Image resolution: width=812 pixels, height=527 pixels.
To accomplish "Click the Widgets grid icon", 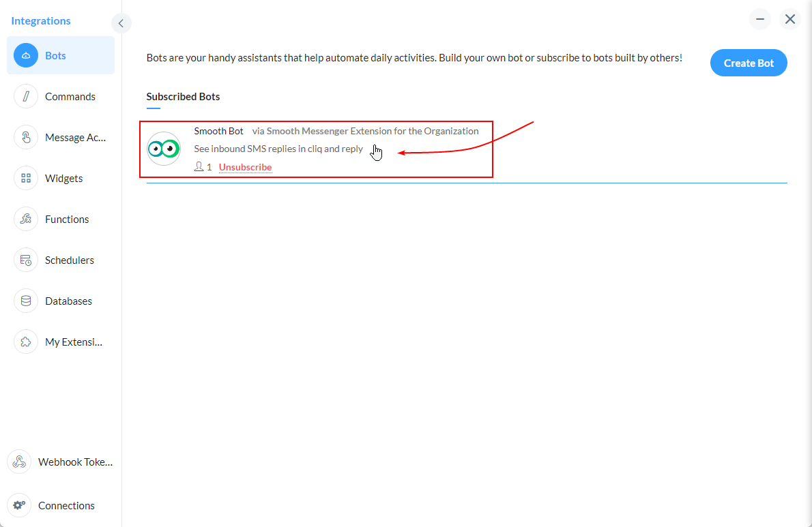I will [26, 178].
